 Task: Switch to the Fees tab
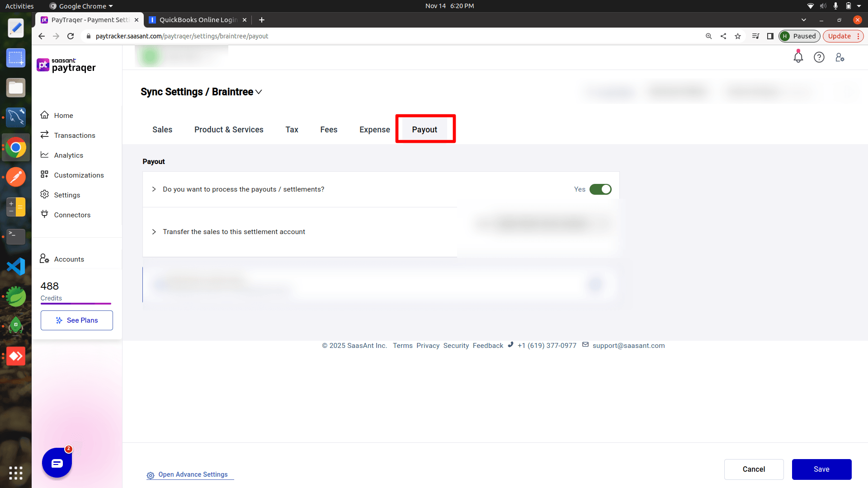pos(329,130)
